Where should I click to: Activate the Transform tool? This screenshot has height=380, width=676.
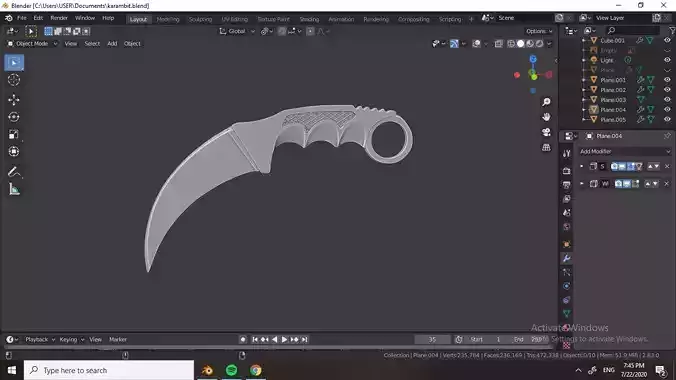point(14,151)
